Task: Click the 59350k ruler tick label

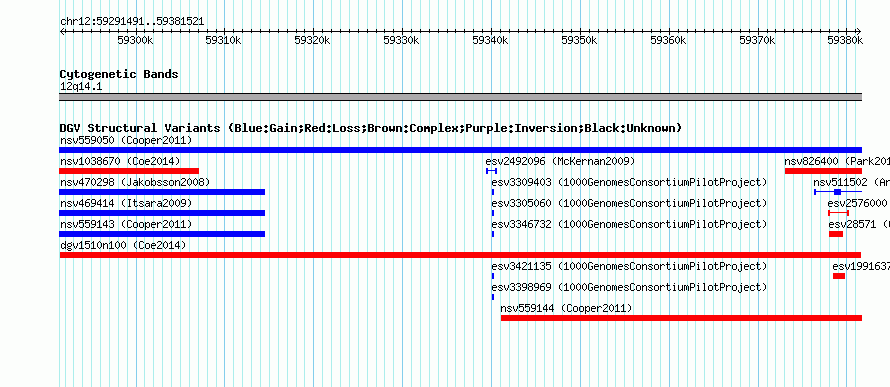Action: (579, 41)
